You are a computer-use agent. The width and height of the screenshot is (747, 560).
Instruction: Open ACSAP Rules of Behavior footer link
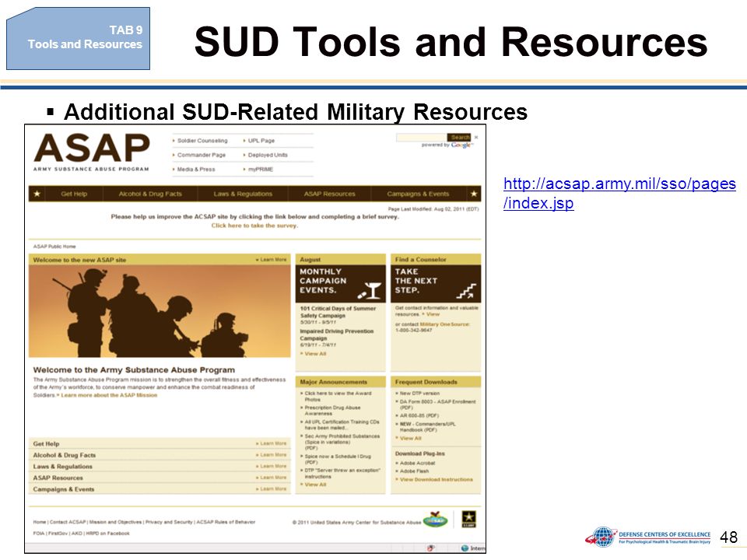[226, 523]
